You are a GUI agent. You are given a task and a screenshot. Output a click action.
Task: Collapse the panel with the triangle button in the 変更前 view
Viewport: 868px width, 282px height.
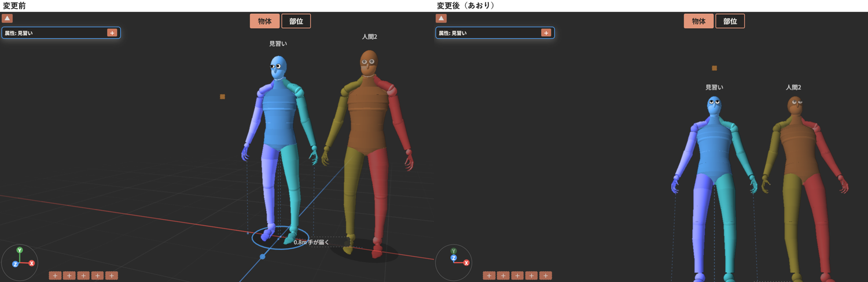point(7,18)
